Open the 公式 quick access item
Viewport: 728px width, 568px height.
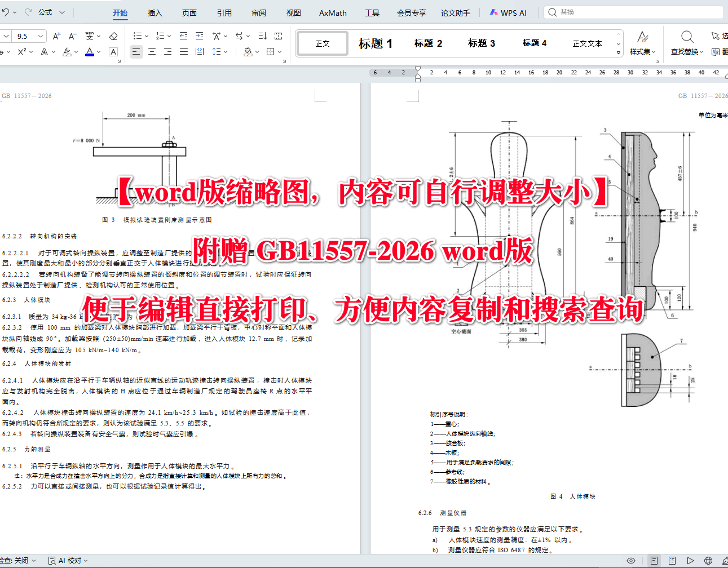pyautogui.click(x=45, y=12)
